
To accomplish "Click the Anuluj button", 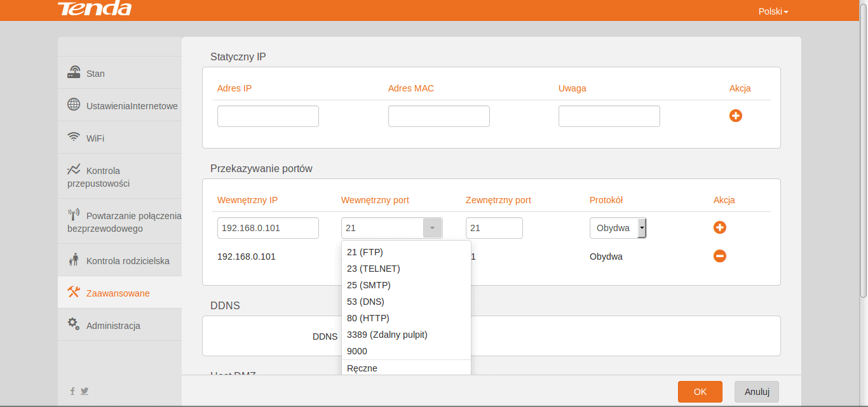I will coord(757,392).
